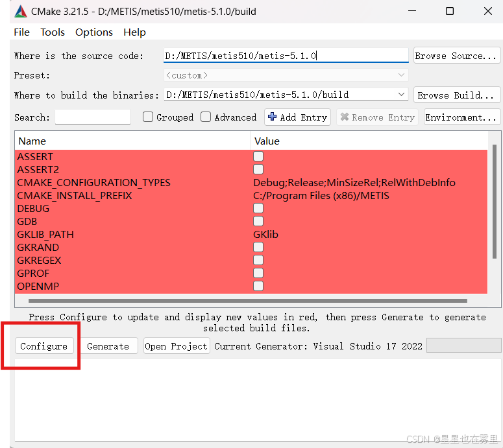Click the plus icon on Add Entry

click(x=272, y=117)
